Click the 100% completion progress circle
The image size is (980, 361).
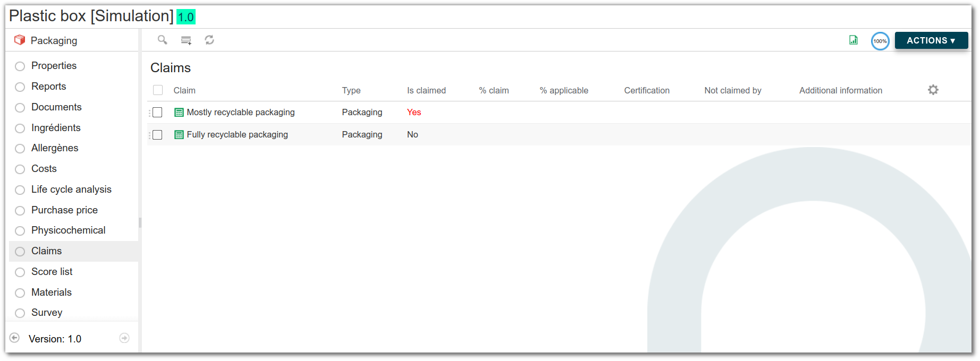tap(880, 41)
